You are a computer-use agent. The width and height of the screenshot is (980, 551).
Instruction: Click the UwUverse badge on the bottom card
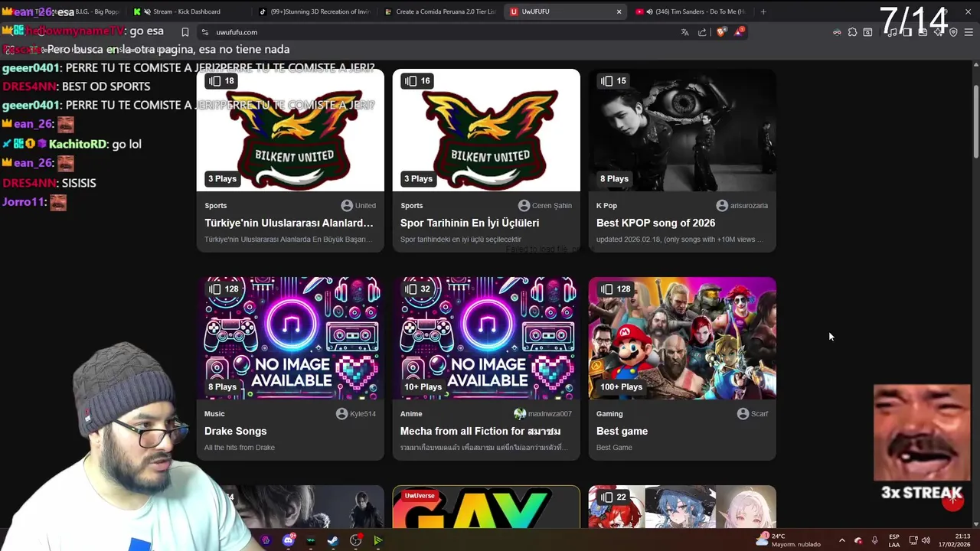click(420, 495)
